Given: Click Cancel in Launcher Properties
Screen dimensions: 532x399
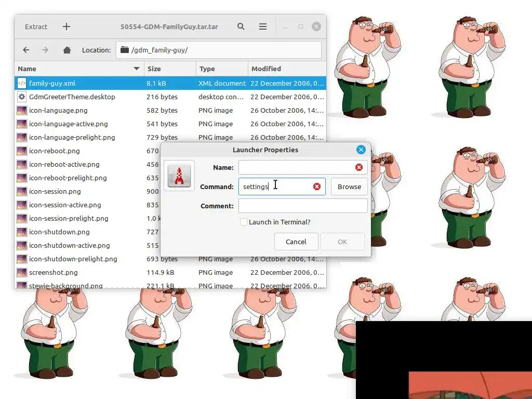Looking at the screenshot, I should 296,242.
